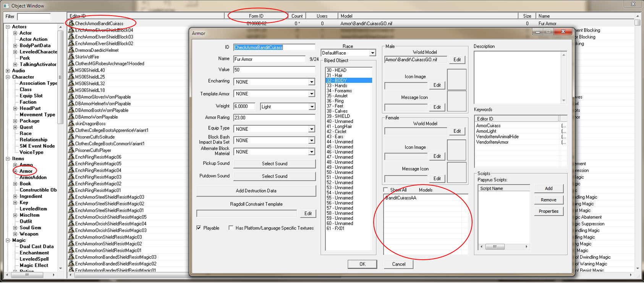Open the Race dropdown showing DefaultRace
Screen dimensions: 644x283
[x=372, y=53]
